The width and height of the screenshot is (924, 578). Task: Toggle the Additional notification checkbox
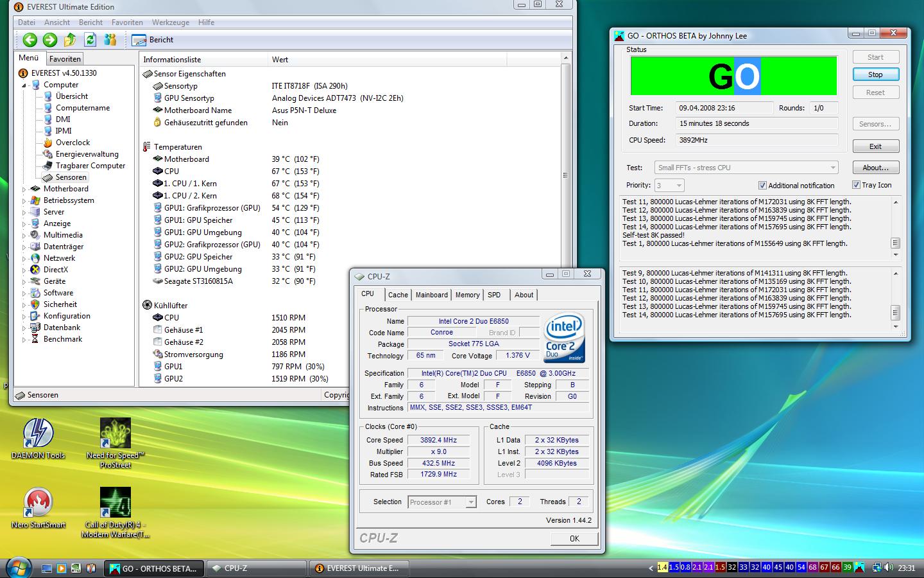[x=762, y=186]
